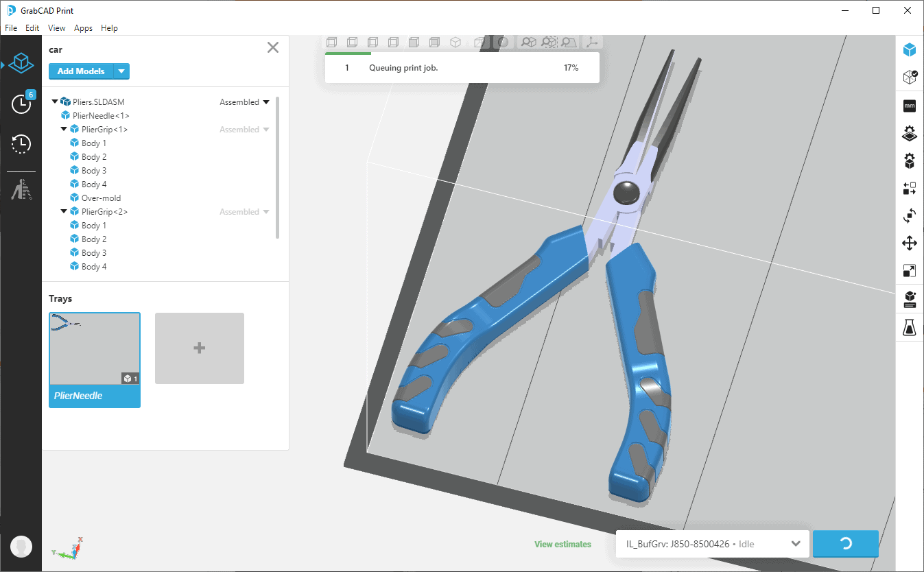Select the Orient rotate tool
This screenshot has height=572, width=924.
coord(910,216)
